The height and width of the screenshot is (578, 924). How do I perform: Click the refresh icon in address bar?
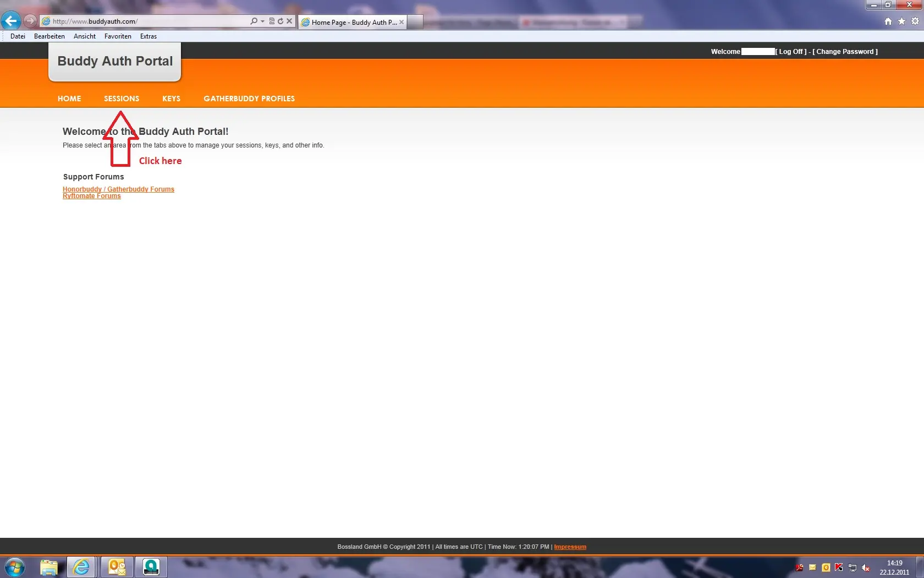coord(280,21)
